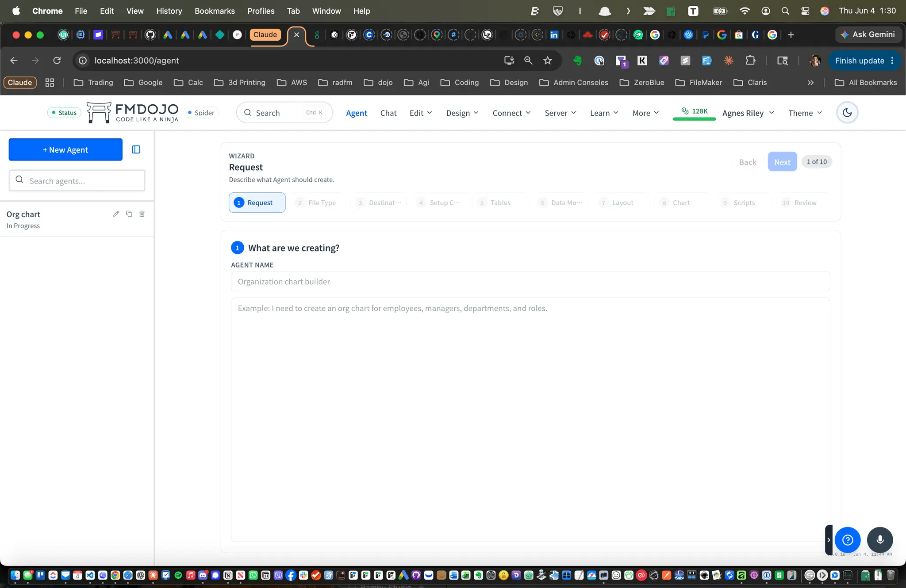The height and width of the screenshot is (588, 906).
Task: Select the Request wizard step
Action: 257,202
